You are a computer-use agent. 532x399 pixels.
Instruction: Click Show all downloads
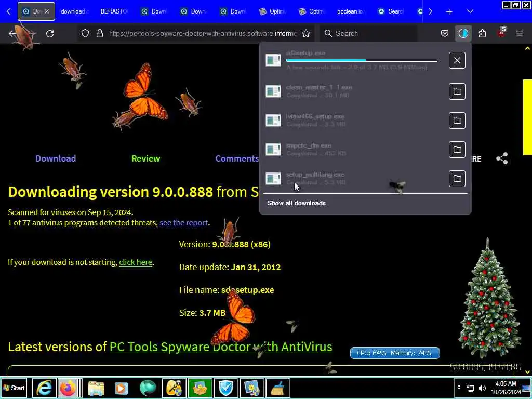pyautogui.click(x=297, y=203)
